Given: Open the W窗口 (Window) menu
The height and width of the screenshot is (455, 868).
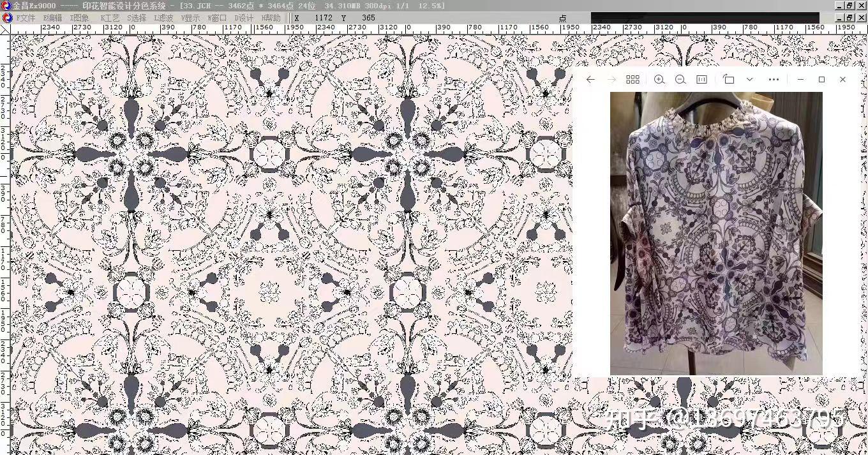Looking at the screenshot, I should [x=217, y=18].
